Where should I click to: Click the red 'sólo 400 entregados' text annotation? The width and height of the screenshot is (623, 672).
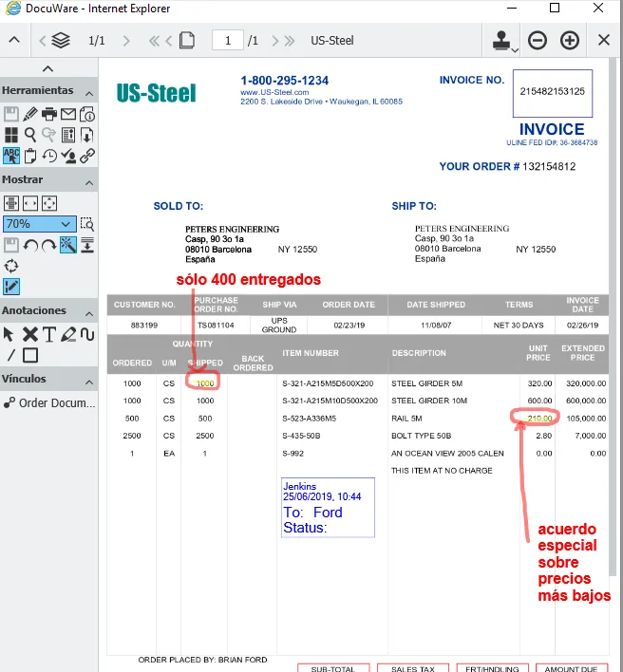pyautogui.click(x=248, y=279)
